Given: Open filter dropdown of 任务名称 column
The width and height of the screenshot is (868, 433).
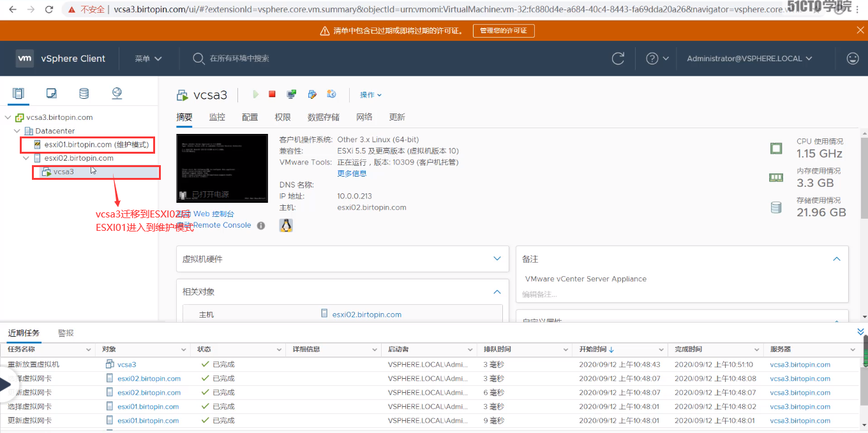Looking at the screenshot, I should [89, 350].
